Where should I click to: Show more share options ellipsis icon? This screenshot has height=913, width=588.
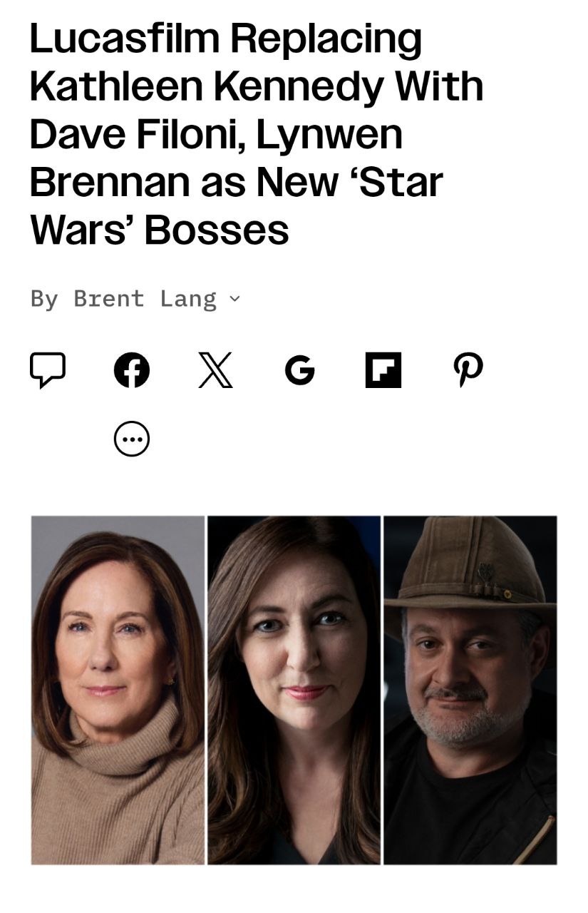click(132, 439)
